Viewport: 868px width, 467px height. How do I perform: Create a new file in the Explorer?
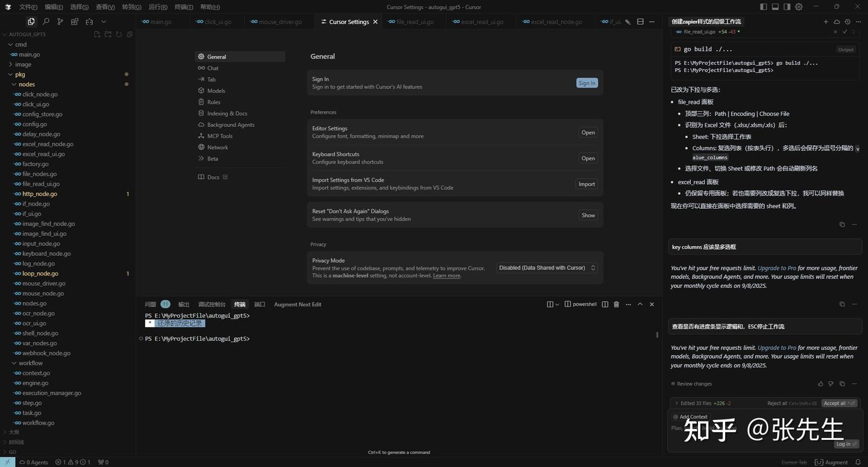pos(96,34)
